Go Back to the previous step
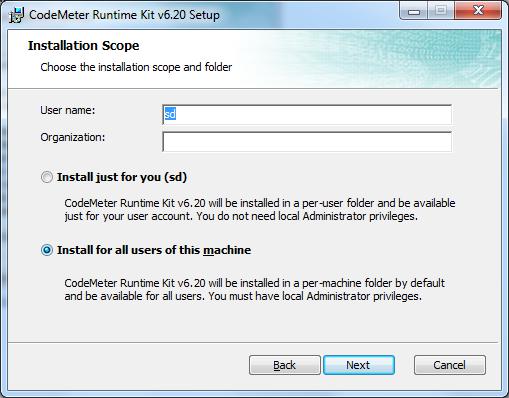The height and width of the screenshot is (398, 509). [285, 365]
